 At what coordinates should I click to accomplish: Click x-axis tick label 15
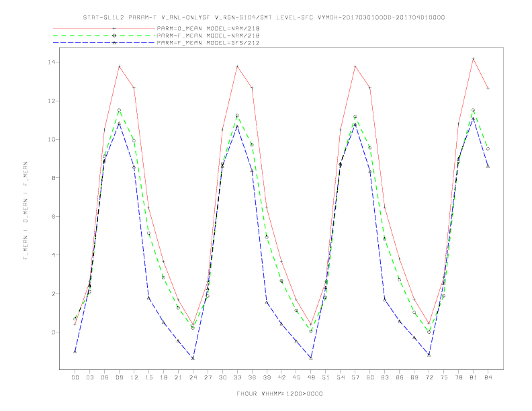(x=148, y=377)
